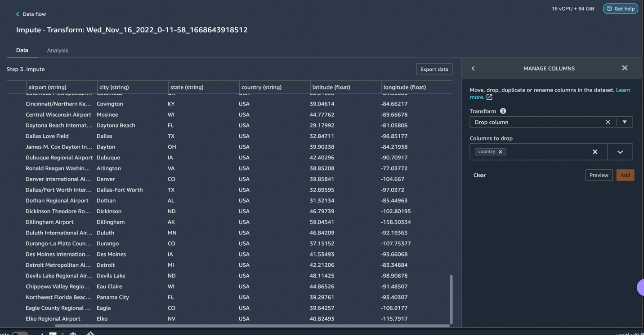Preview the drop column transform

(x=599, y=175)
